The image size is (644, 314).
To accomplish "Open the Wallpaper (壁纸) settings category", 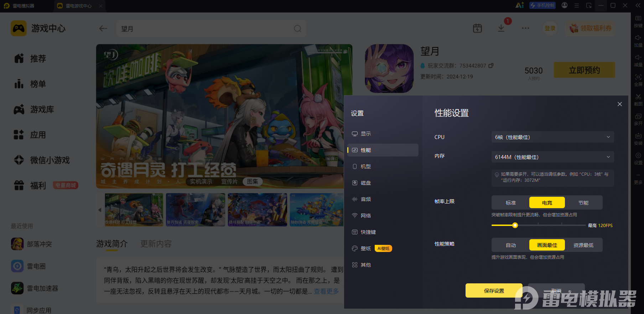I will (x=383, y=248).
